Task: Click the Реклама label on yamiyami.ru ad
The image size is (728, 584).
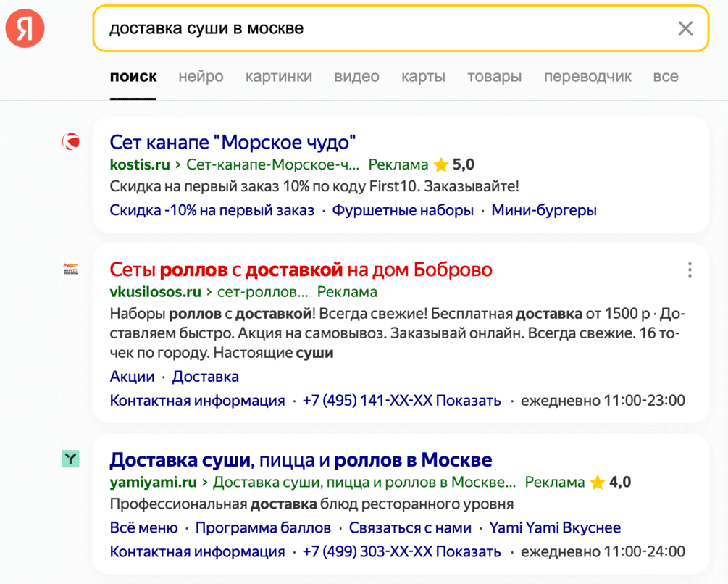Action: [555, 483]
